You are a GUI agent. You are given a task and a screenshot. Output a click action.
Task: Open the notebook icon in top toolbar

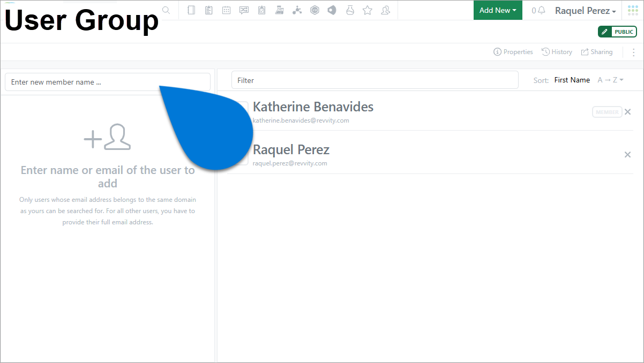point(191,10)
